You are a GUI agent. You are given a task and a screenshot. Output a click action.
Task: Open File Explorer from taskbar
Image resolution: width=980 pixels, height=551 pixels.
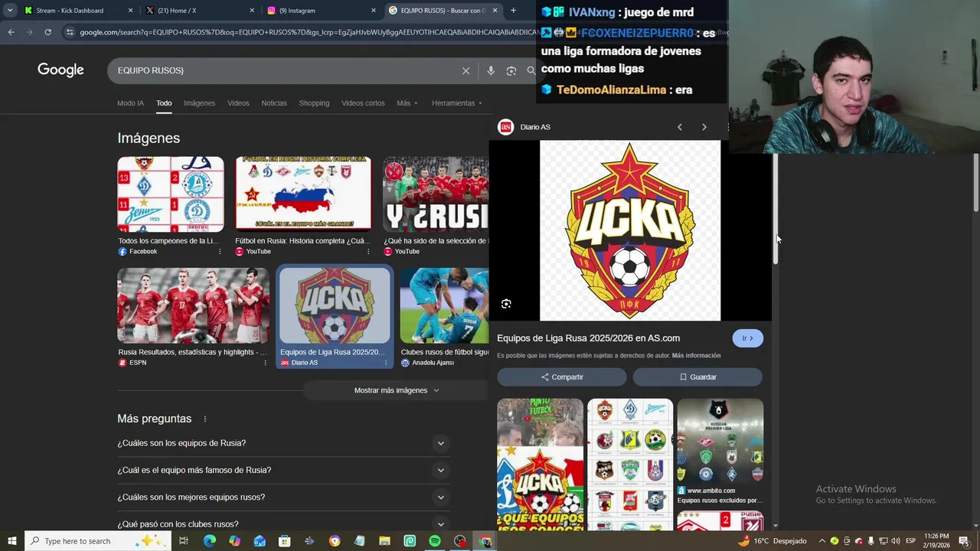click(384, 541)
